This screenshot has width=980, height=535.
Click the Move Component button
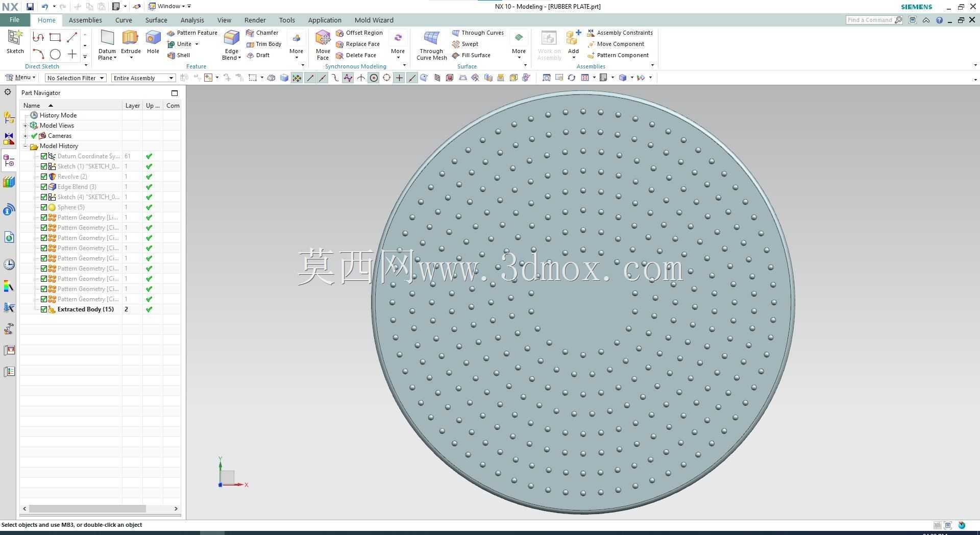[616, 44]
